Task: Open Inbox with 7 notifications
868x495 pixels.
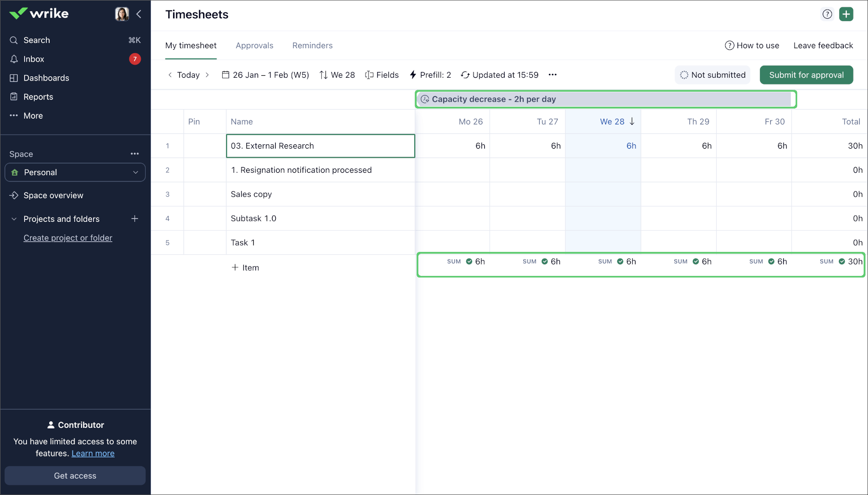Action: tap(34, 59)
